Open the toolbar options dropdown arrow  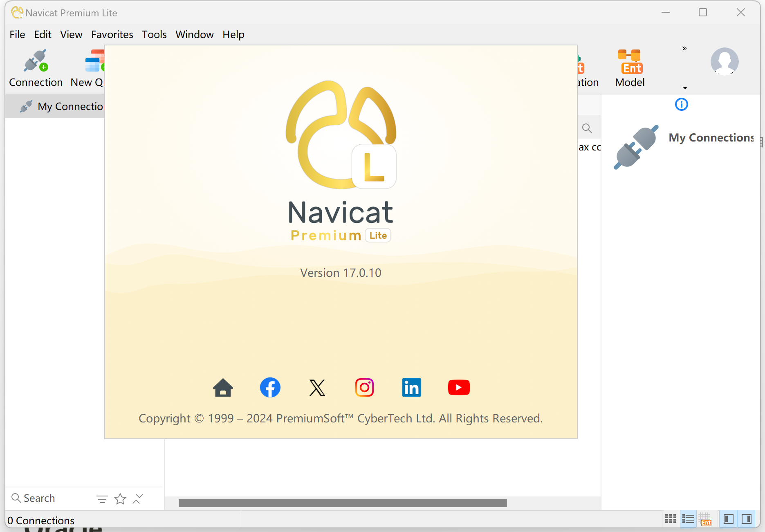(x=685, y=88)
